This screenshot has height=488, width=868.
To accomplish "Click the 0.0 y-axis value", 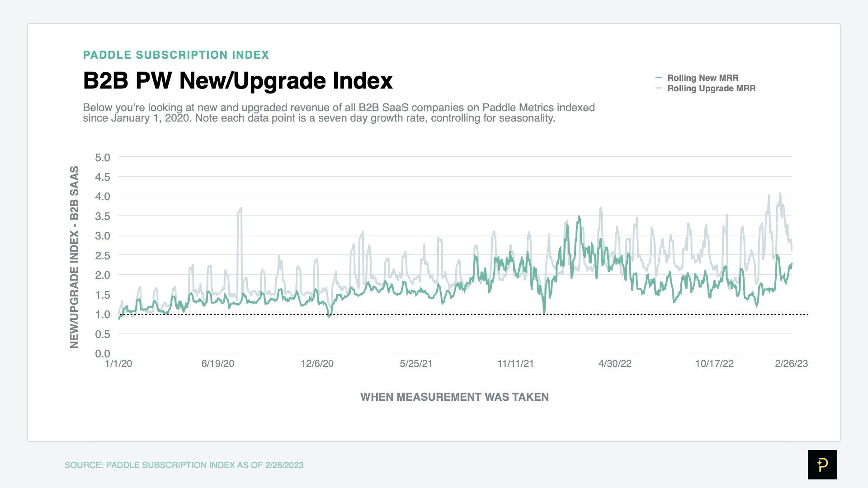I will 103,354.
